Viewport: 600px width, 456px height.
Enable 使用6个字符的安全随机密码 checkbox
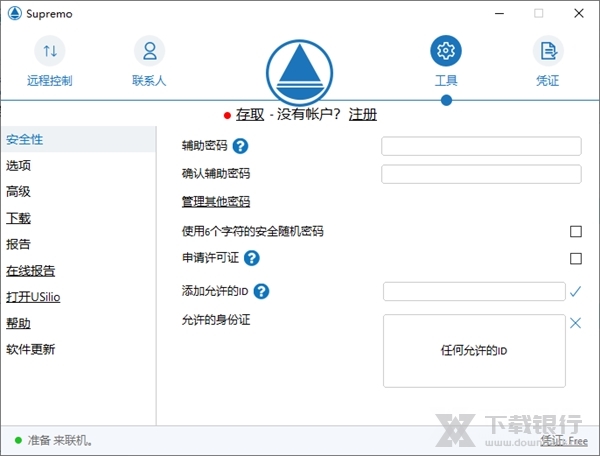(x=576, y=231)
